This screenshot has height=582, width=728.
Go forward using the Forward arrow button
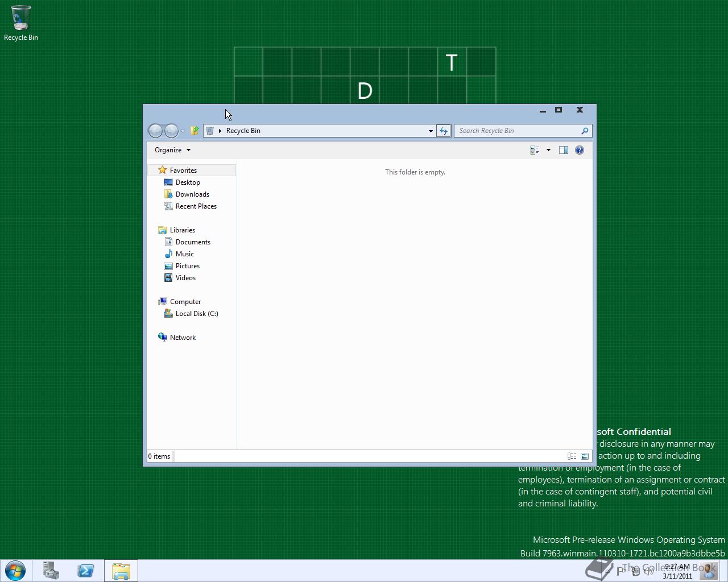pos(171,131)
